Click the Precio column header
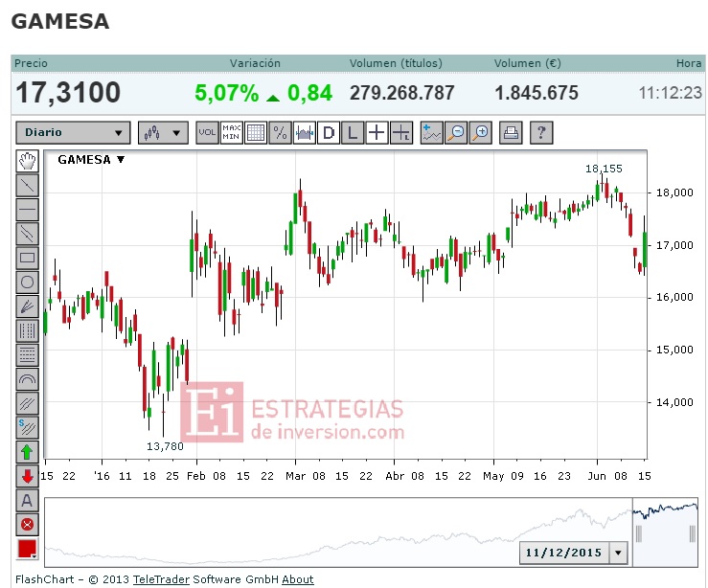The image size is (708, 588). pos(31,63)
